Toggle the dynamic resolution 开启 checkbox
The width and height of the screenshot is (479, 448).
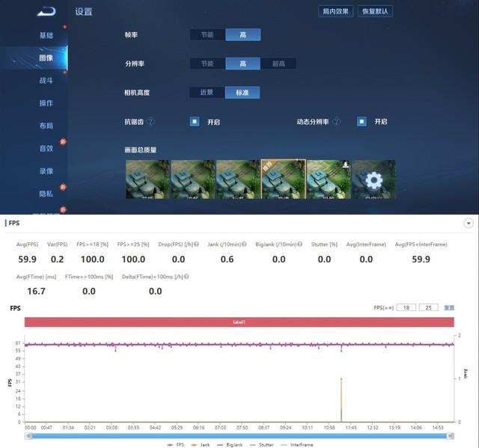[x=361, y=121]
